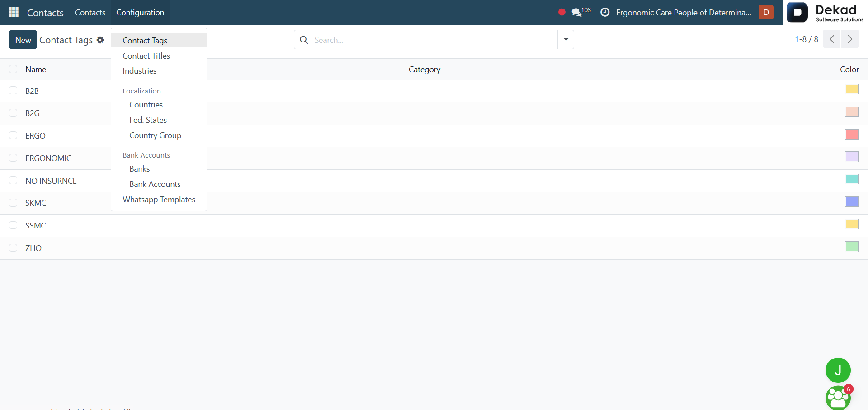
Task: Check the B2B row checkbox
Action: (13, 91)
